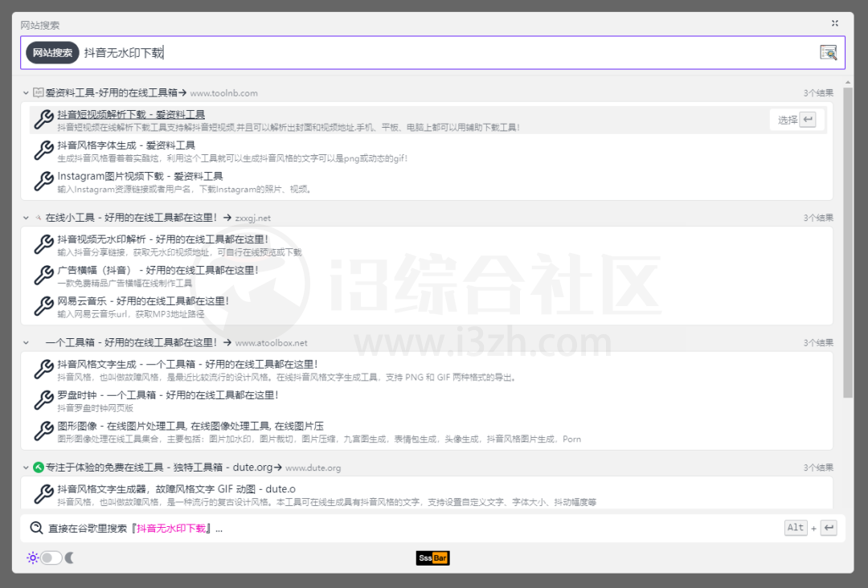The image size is (868, 588).
Task: Click 3个结果 count for 在线小工具 group
Action: pyautogui.click(x=818, y=218)
